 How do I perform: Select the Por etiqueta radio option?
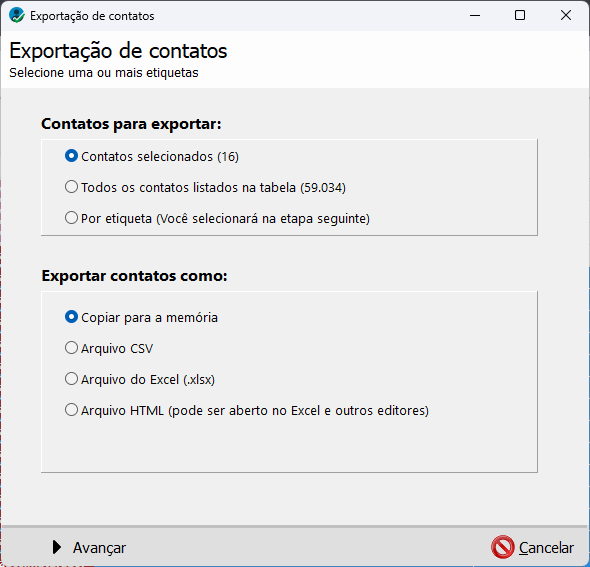click(217, 218)
